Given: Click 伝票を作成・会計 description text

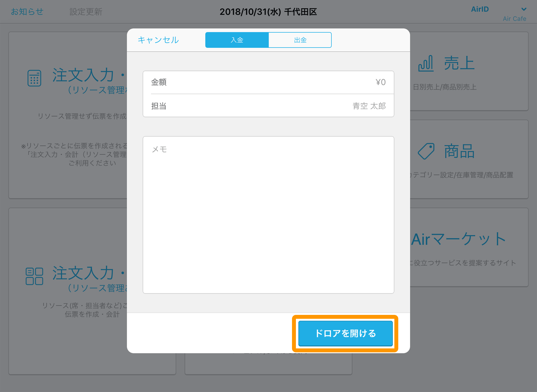Looking at the screenshot, I should [x=92, y=314].
